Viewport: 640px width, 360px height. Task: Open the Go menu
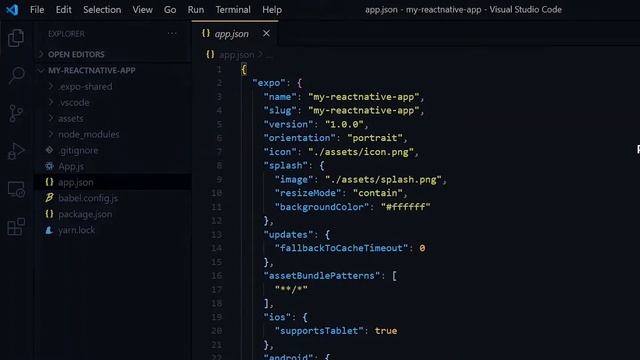(x=170, y=9)
